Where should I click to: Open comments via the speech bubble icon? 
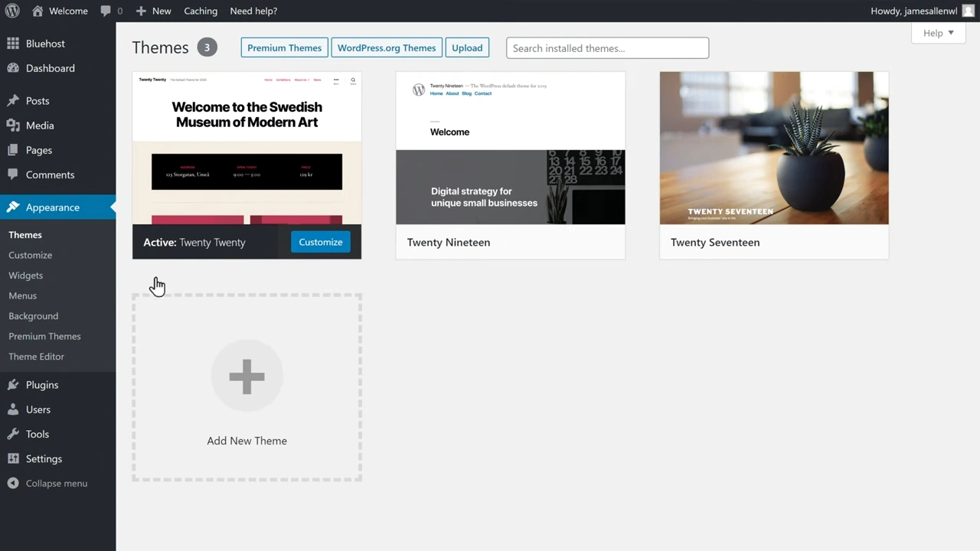106,11
